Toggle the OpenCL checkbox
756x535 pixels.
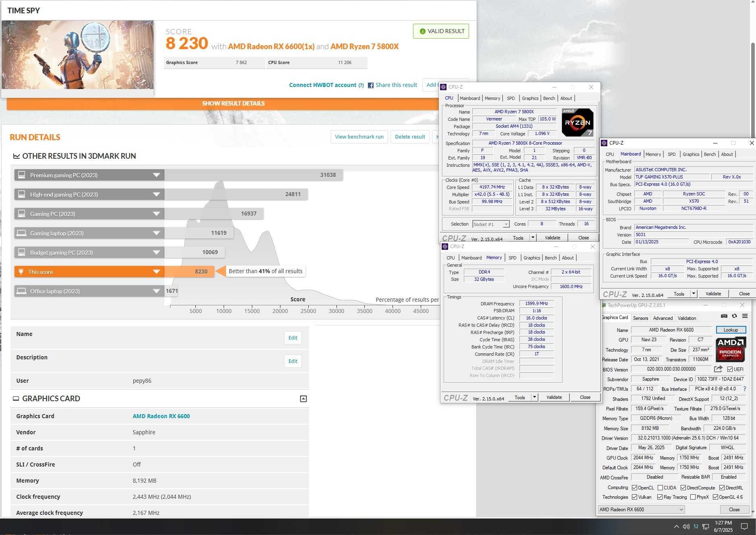[634, 488]
